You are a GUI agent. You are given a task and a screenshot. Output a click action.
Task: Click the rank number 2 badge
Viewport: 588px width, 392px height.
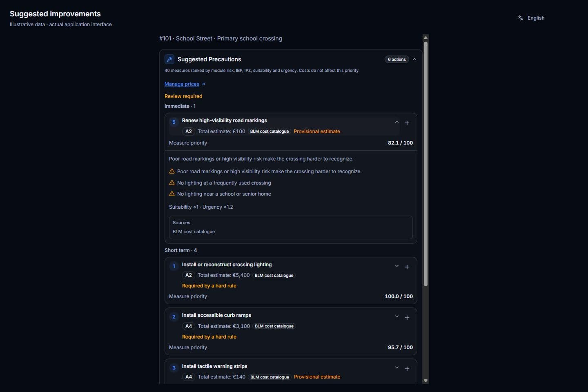[174, 317]
